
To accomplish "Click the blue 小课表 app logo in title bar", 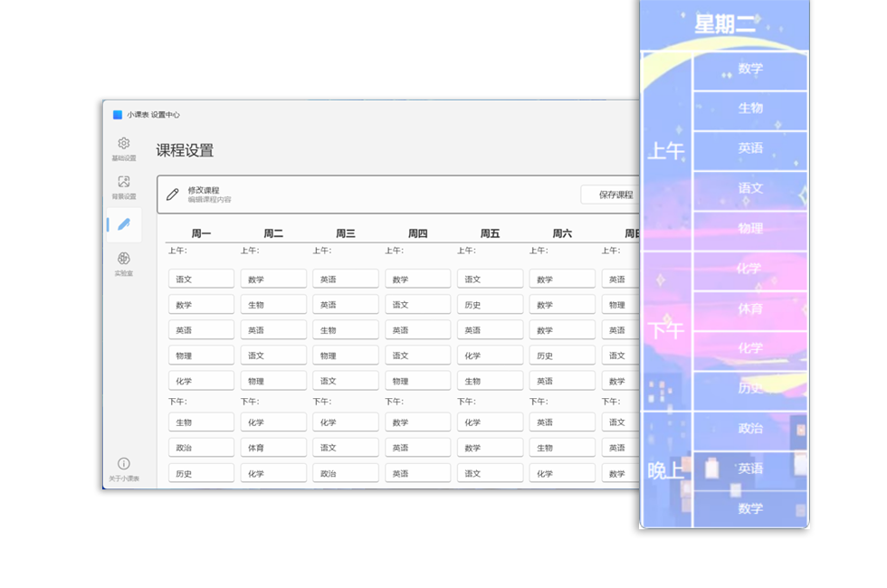I will point(118,115).
